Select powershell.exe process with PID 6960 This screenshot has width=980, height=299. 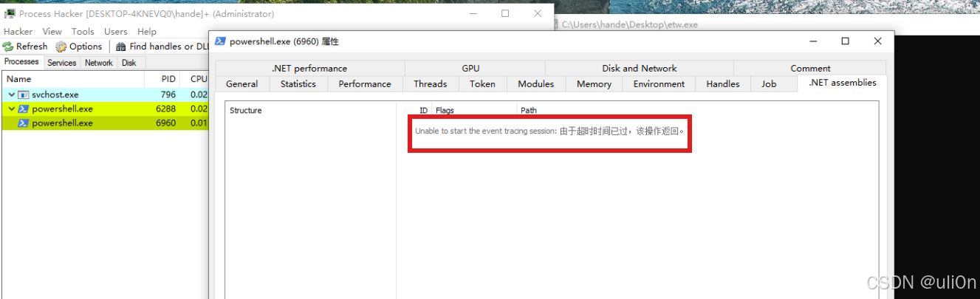coord(106,123)
